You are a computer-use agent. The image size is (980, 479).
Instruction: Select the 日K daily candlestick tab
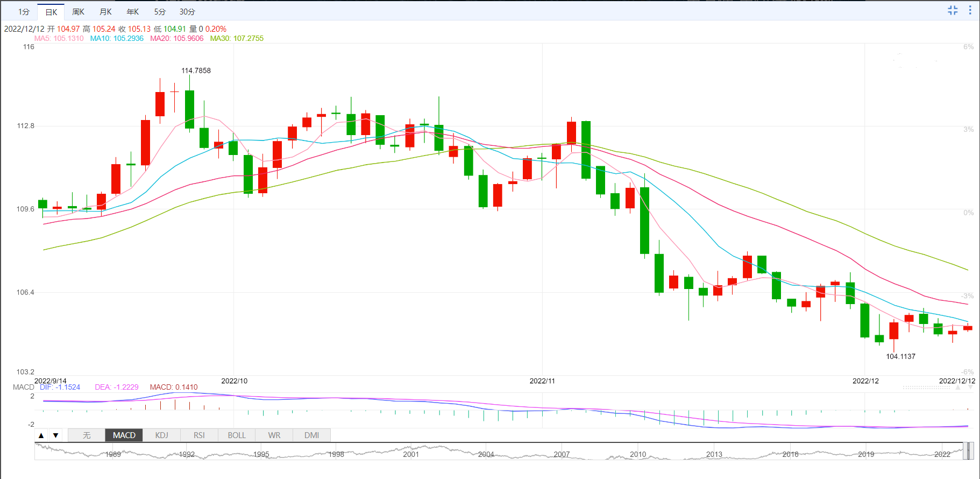click(x=51, y=12)
